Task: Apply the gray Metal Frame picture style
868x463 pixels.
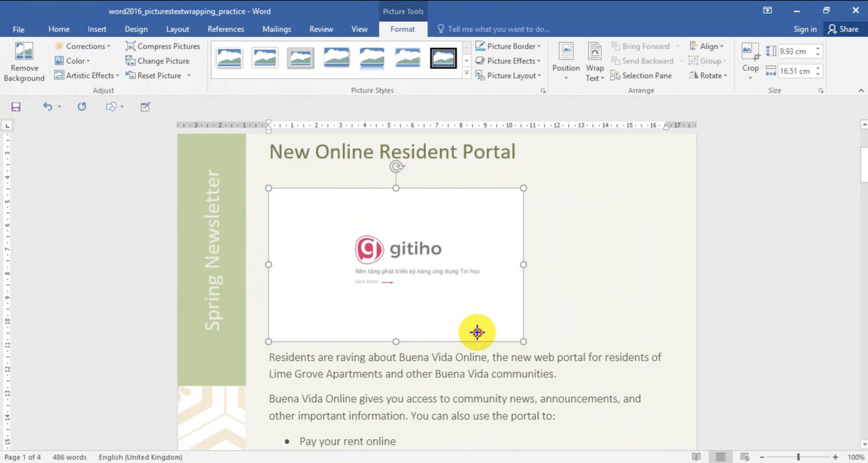Action: pos(300,58)
